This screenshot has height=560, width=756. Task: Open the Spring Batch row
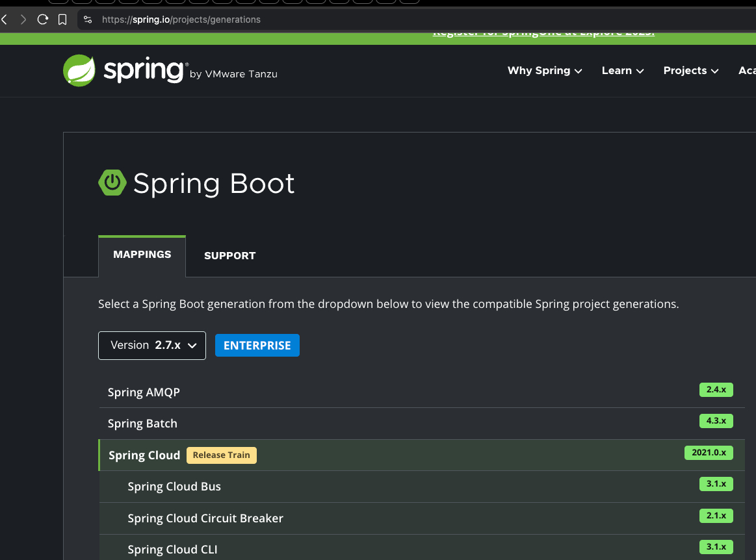142,424
